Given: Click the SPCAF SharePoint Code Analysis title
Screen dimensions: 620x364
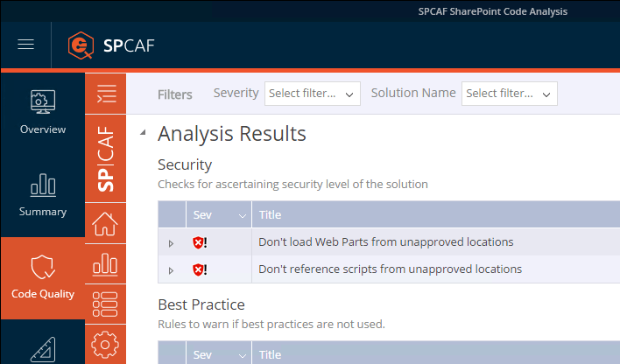Looking at the screenshot, I should pyautogui.click(x=493, y=11).
